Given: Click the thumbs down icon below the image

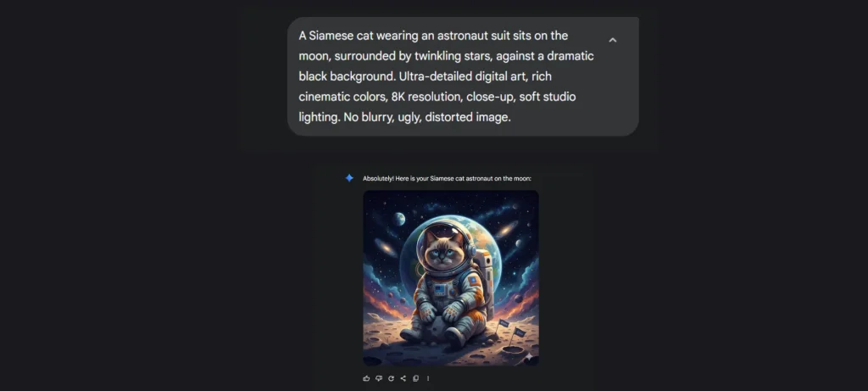Looking at the screenshot, I should pyautogui.click(x=379, y=378).
